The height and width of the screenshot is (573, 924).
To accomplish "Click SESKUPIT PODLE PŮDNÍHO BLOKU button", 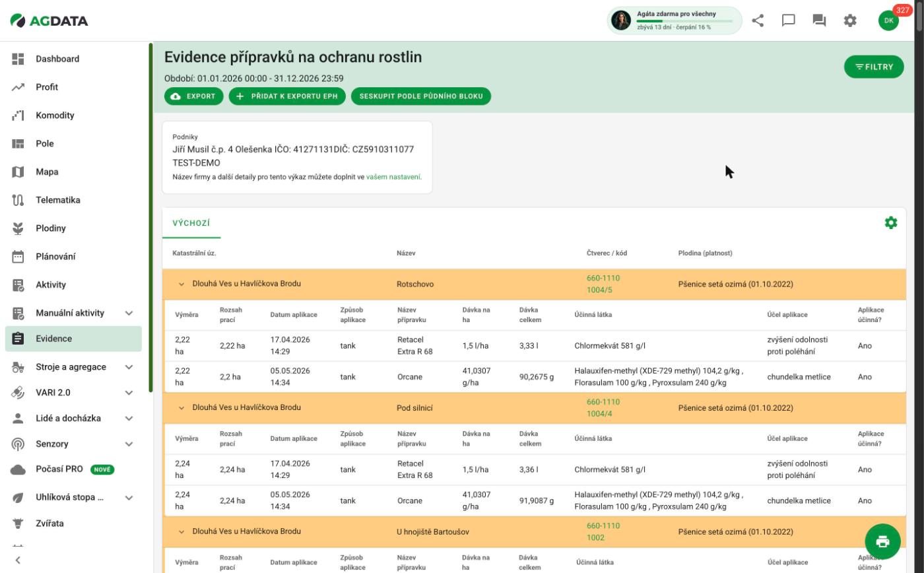I will pos(421,96).
